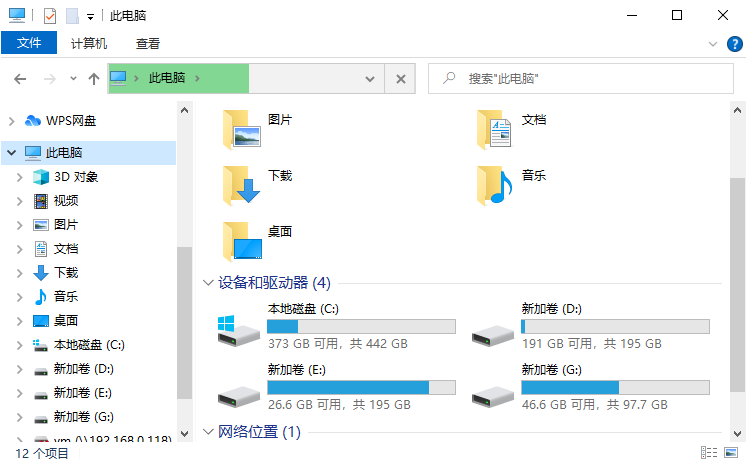
Task: Switch to details view in status bar
Action: pyautogui.click(x=709, y=452)
